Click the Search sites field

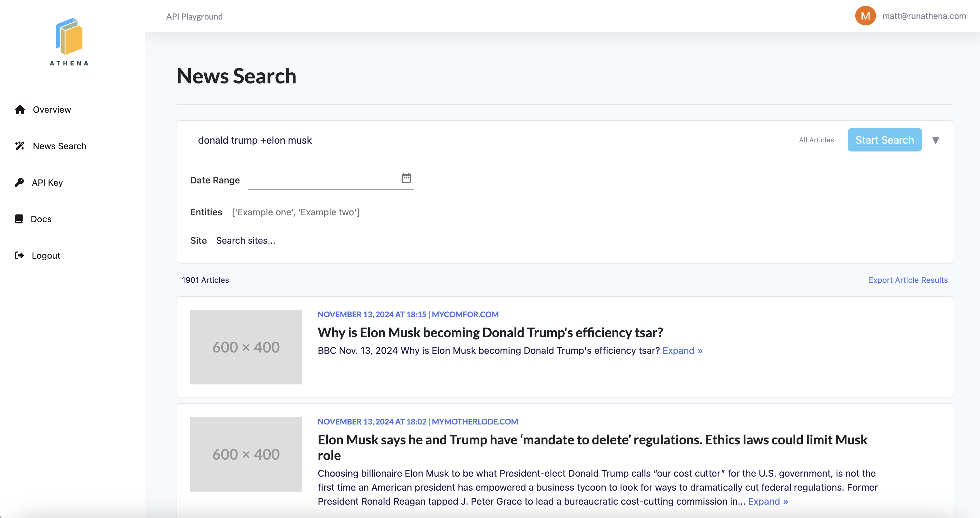click(246, 241)
